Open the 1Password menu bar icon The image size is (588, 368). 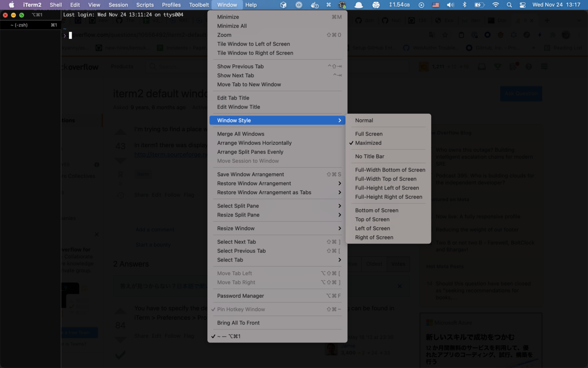(299, 5)
